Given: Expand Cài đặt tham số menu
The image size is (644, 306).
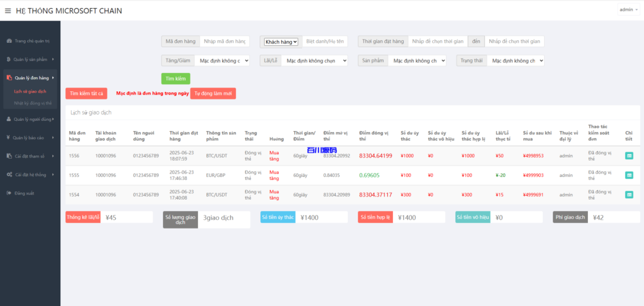Looking at the screenshot, I should 30,156.
